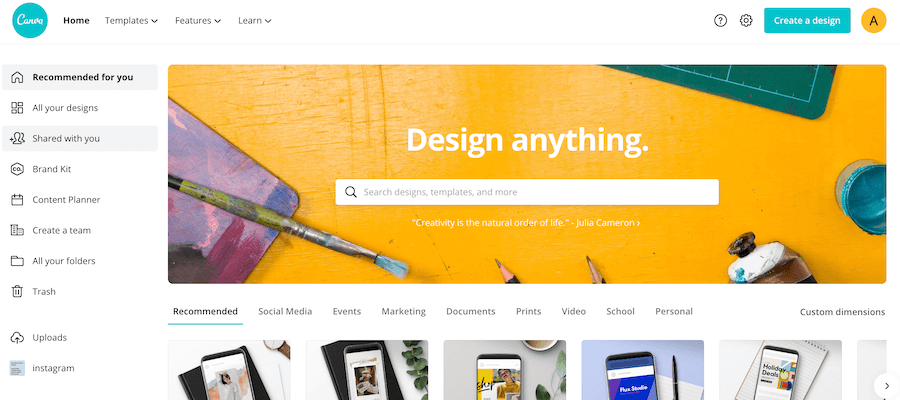Click the next arrow on template carousel
The width and height of the screenshot is (900, 400).
coord(883,384)
